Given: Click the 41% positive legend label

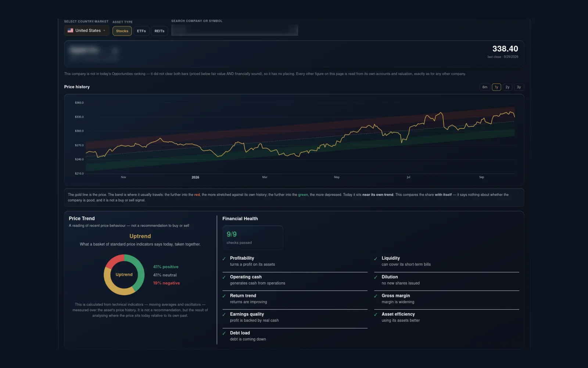Looking at the screenshot, I should 166,267.
